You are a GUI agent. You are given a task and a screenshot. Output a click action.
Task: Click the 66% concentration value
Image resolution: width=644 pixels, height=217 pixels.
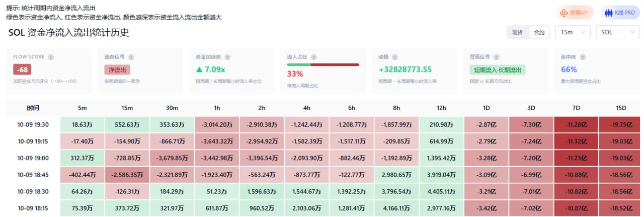point(569,69)
